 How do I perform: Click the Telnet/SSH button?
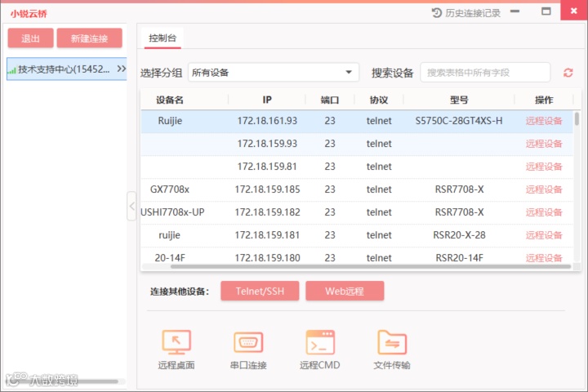click(x=260, y=291)
